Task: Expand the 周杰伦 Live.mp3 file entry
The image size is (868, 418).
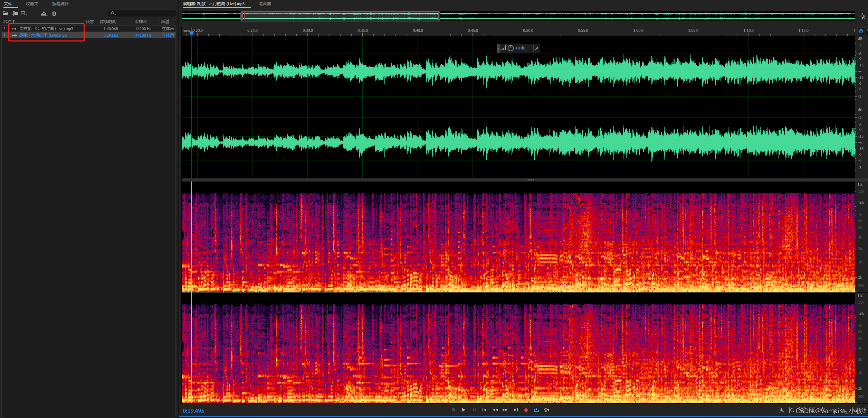Action: point(4,29)
